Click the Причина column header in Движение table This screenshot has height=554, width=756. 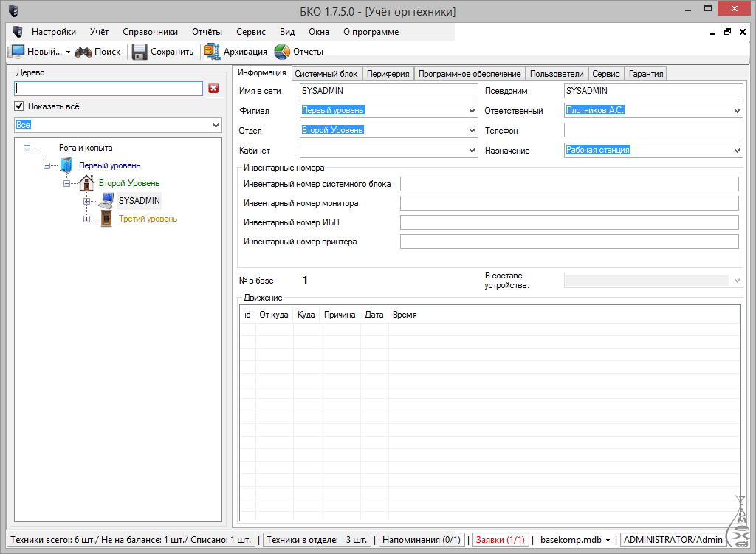coord(340,315)
